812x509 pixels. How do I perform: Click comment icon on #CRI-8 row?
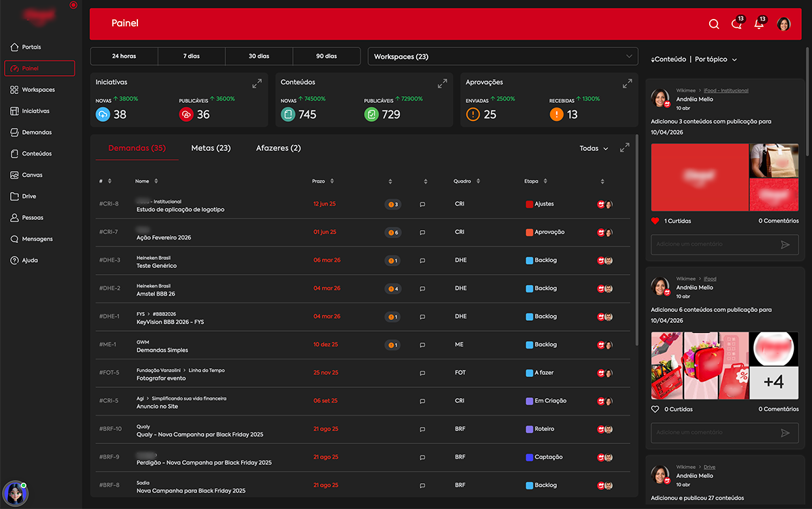[422, 204]
